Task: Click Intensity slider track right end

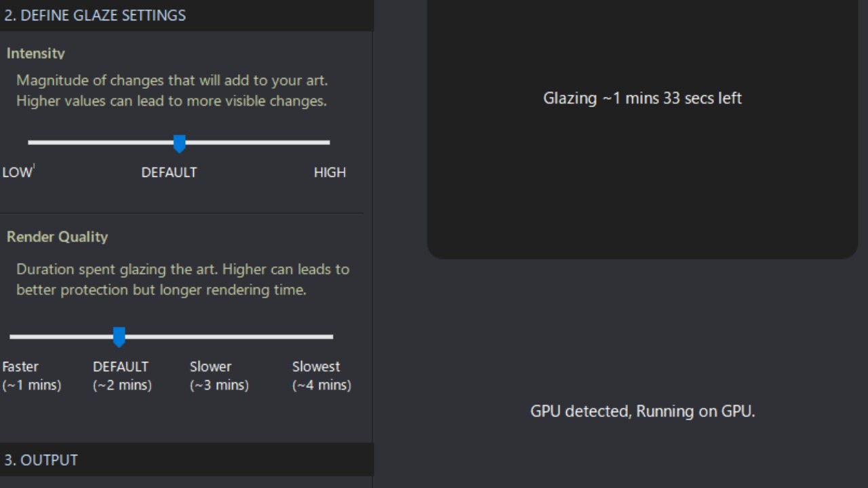Action: 325,142
